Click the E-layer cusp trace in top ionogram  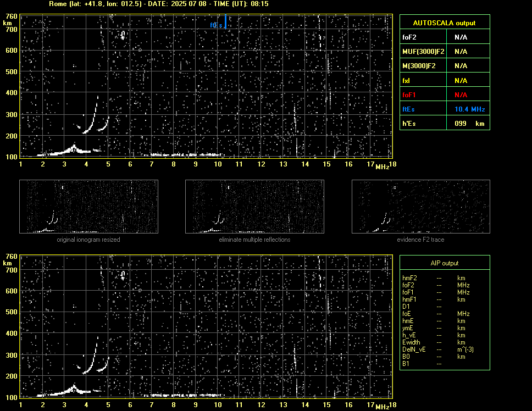tap(74, 149)
